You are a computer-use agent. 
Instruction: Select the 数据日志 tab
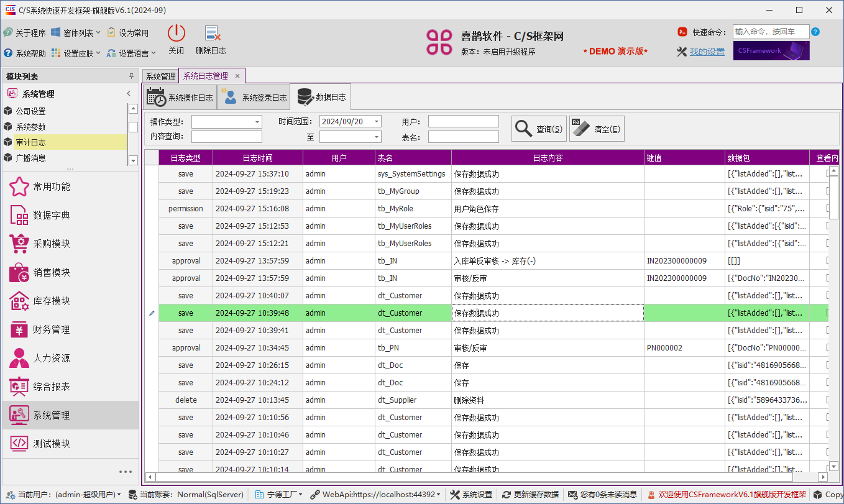321,97
